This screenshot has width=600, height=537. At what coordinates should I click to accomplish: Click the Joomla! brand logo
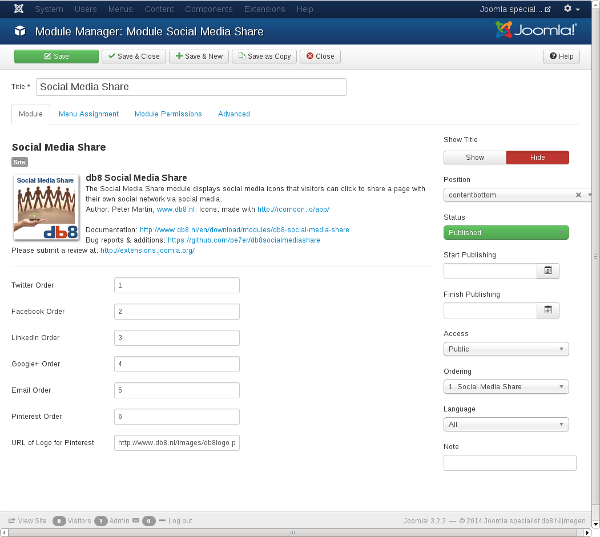pyautogui.click(x=536, y=30)
